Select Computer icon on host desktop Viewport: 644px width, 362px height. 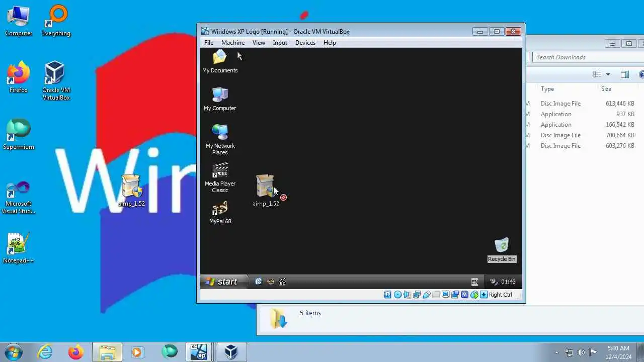point(19,21)
